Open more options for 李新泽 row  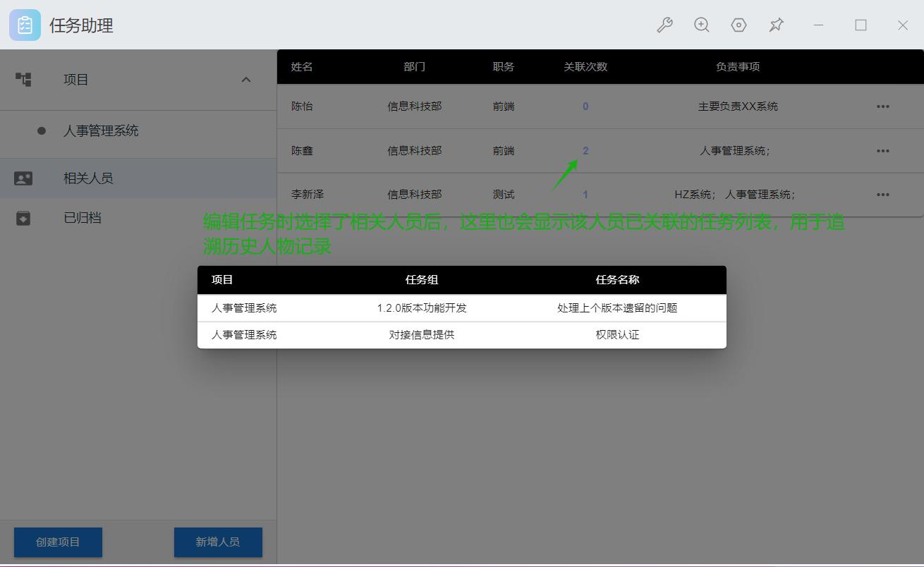(x=882, y=195)
